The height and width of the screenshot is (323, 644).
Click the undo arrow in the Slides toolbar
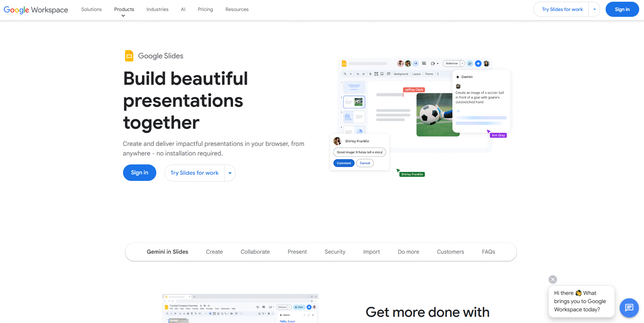[358, 74]
